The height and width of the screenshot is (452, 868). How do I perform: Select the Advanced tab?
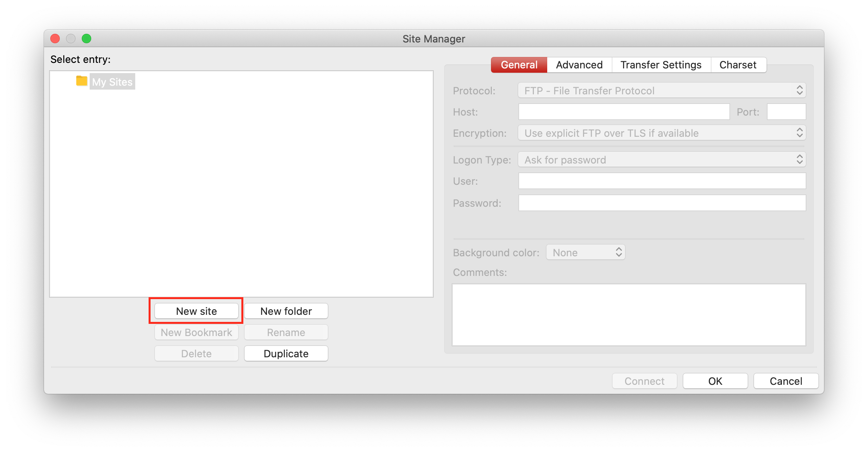point(579,64)
